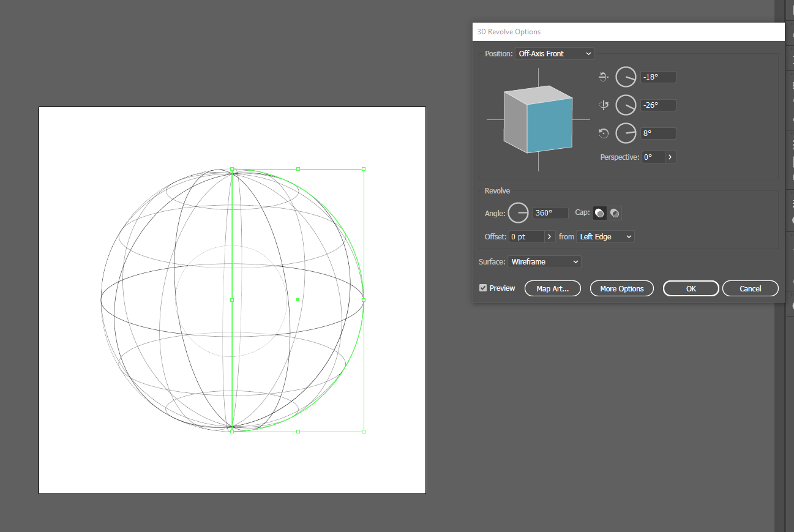
Task: Click the Y-axis rotation dial
Action: (x=626, y=105)
